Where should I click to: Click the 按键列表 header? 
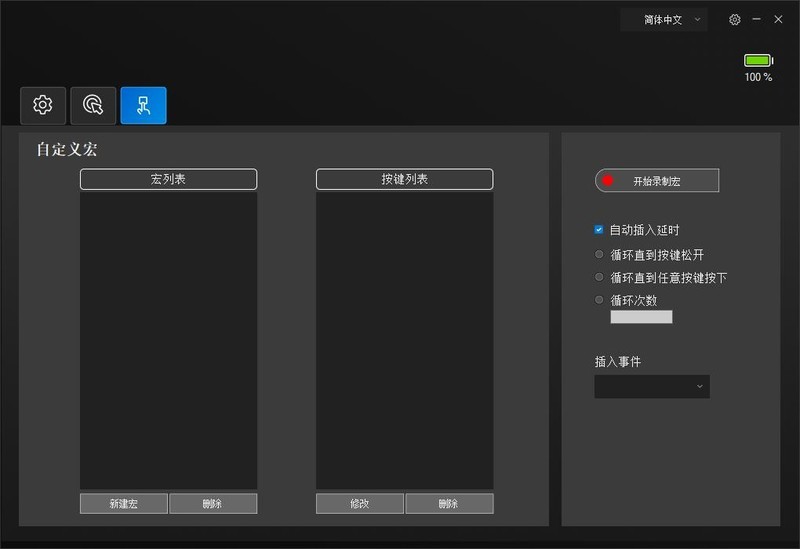(x=405, y=179)
